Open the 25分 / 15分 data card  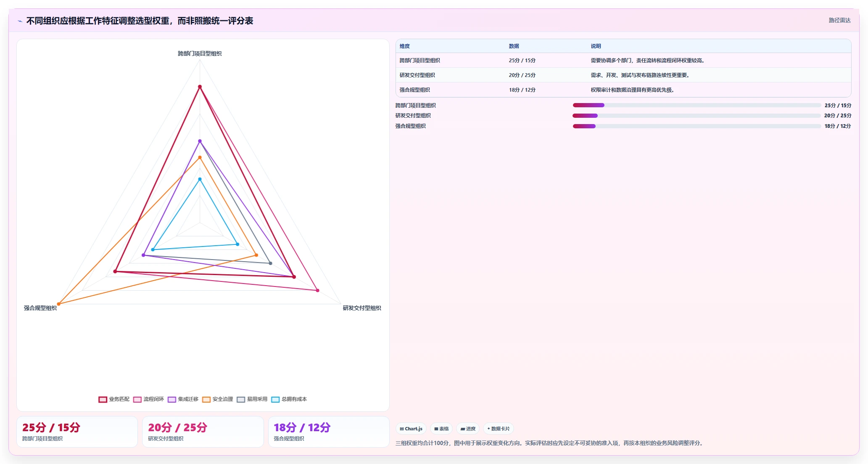pyautogui.click(x=77, y=432)
